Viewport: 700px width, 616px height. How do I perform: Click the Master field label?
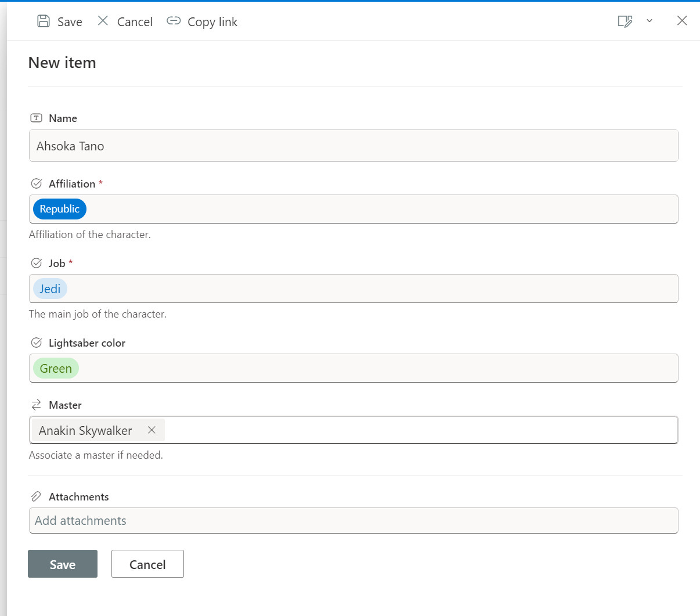tap(65, 405)
